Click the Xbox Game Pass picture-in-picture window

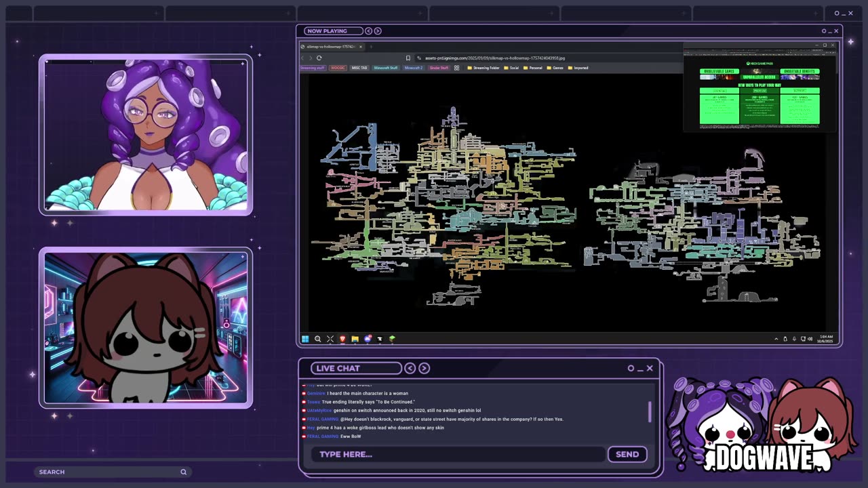[759, 86]
